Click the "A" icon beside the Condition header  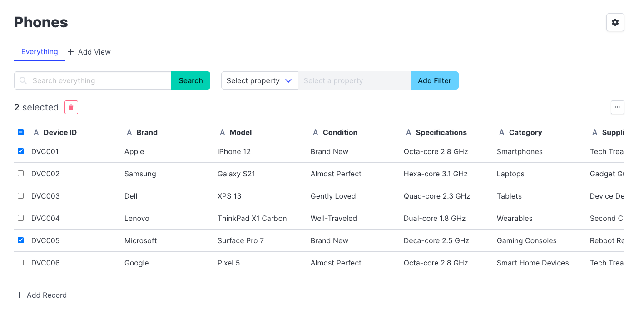(x=315, y=132)
